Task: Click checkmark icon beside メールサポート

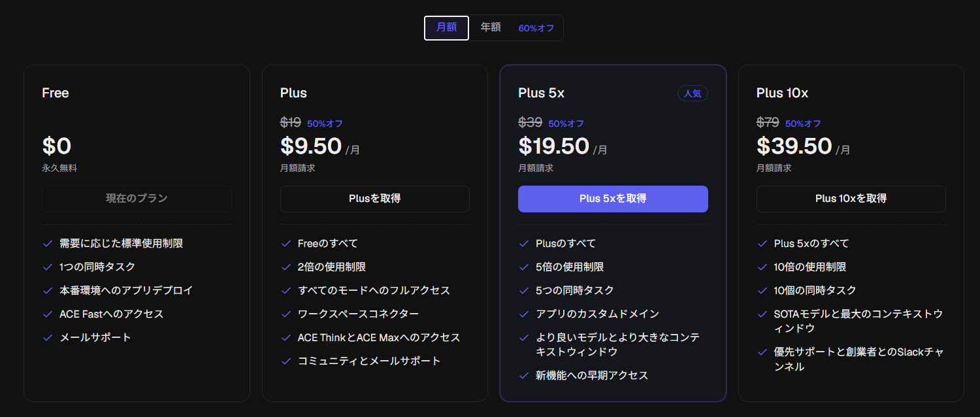Action: (x=48, y=338)
